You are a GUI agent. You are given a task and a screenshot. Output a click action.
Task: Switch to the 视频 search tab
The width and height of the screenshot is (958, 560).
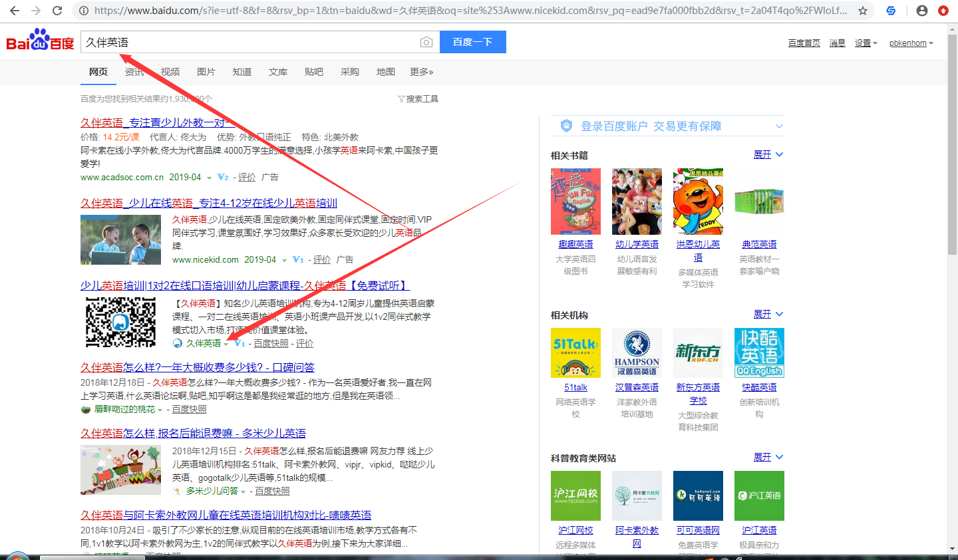point(170,72)
